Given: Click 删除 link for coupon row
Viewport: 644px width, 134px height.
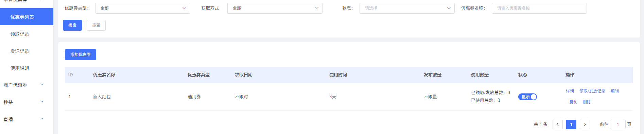Looking at the screenshot, I should 587,102.
